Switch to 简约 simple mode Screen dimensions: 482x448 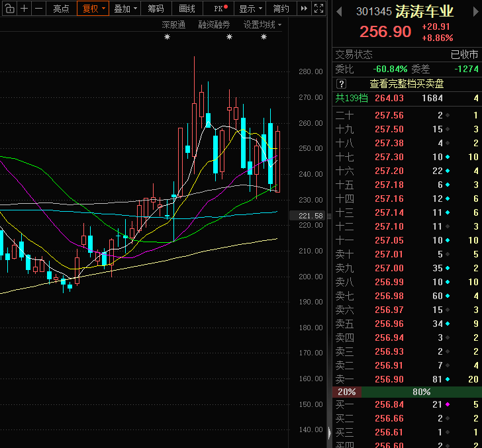(x=281, y=9)
